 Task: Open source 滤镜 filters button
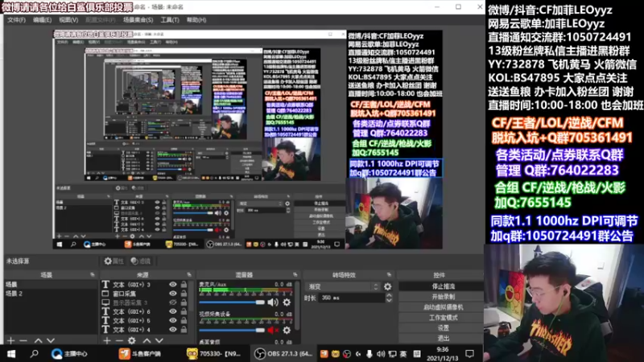(140, 261)
